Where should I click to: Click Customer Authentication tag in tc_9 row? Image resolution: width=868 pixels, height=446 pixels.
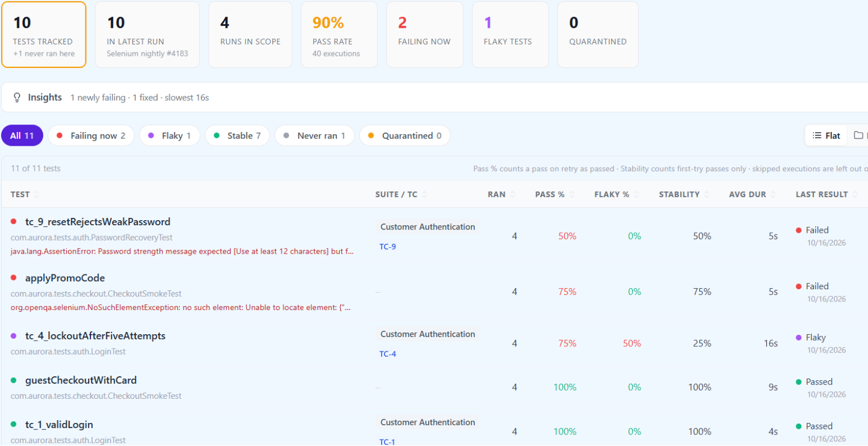tap(428, 227)
